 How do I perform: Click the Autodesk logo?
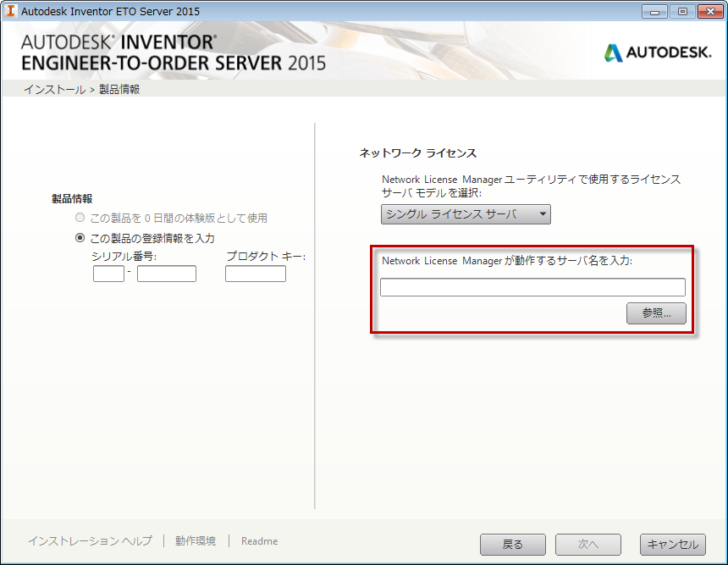tap(658, 53)
